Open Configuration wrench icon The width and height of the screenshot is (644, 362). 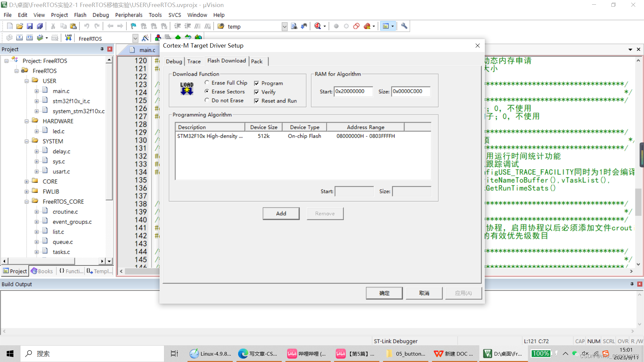[x=404, y=26]
